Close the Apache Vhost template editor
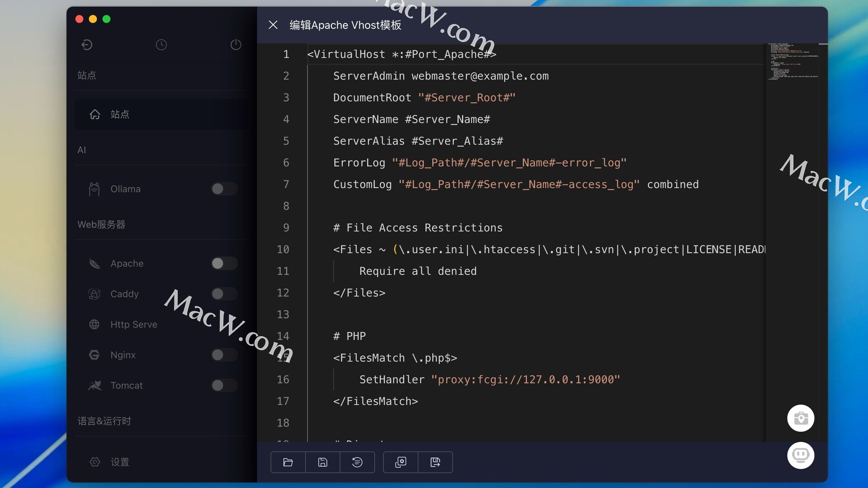868x488 pixels. [x=273, y=25]
